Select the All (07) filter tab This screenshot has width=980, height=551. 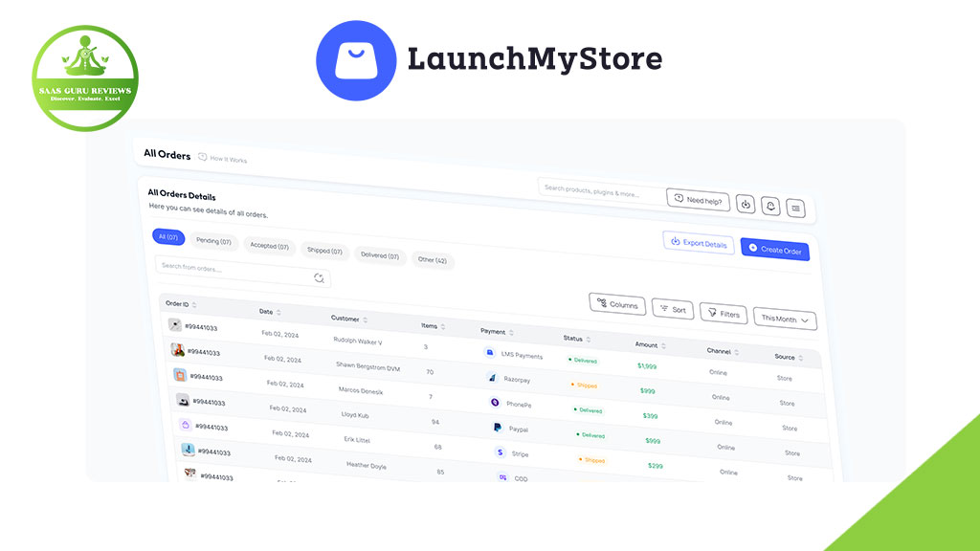tap(168, 237)
